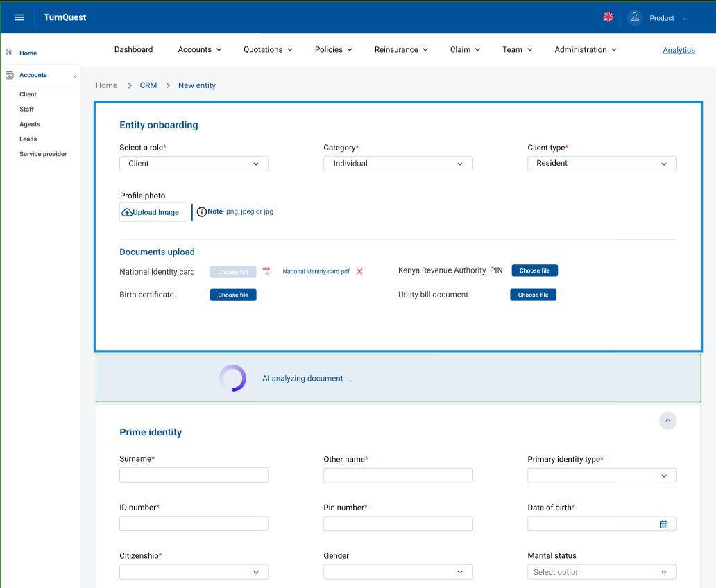Click the Home icon in sidebar
This screenshot has width=716, height=588.
pos(9,53)
